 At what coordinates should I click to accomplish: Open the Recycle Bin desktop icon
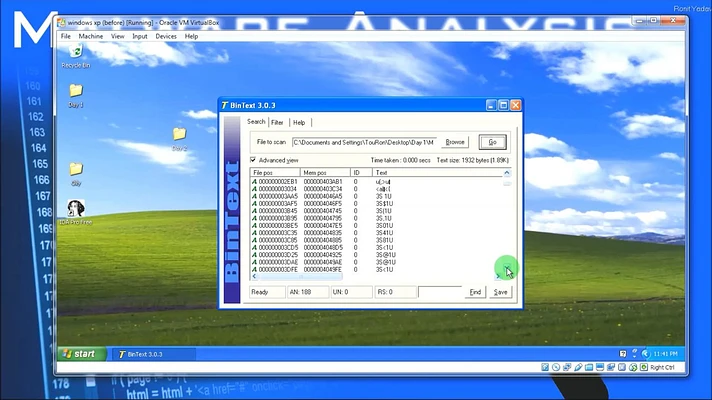click(71, 53)
